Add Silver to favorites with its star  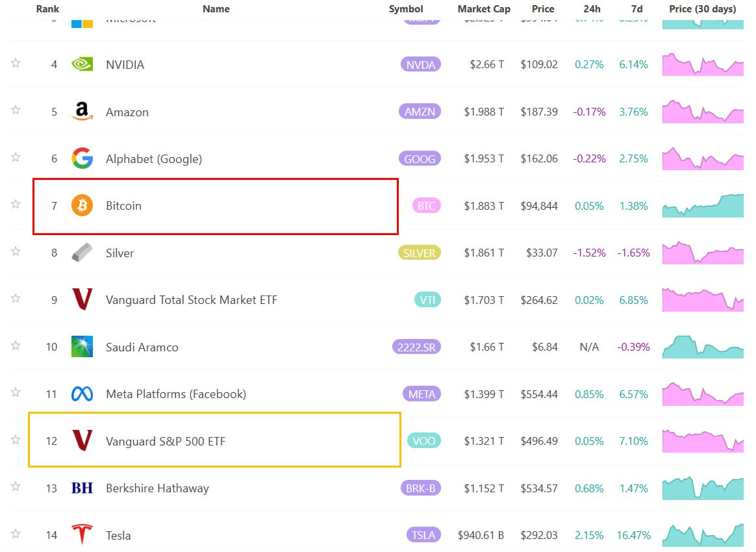tap(16, 251)
